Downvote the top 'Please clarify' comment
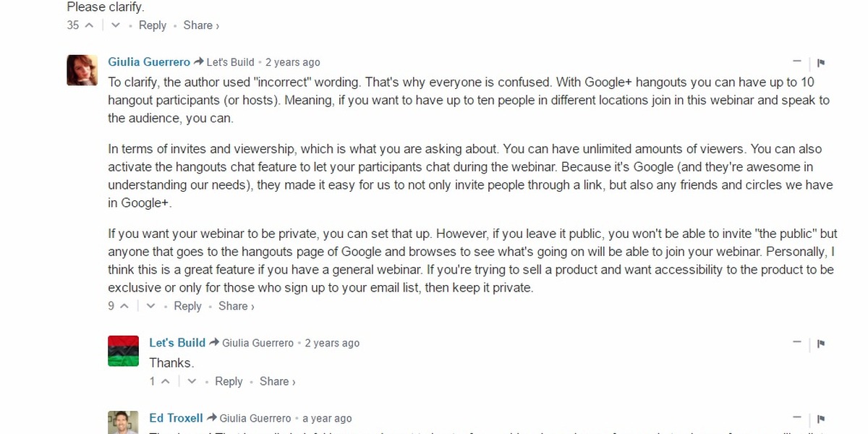868x434 pixels. (115, 25)
